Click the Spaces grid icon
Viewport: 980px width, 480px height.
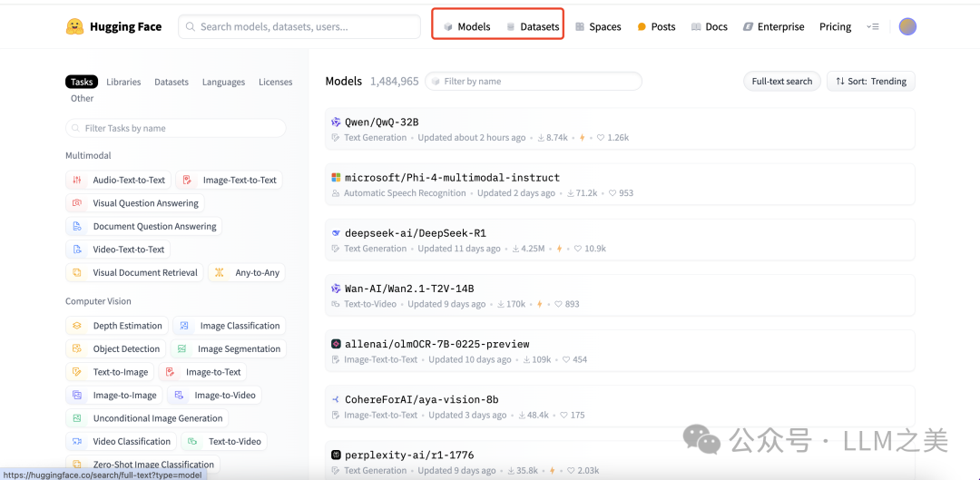(x=580, y=27)
